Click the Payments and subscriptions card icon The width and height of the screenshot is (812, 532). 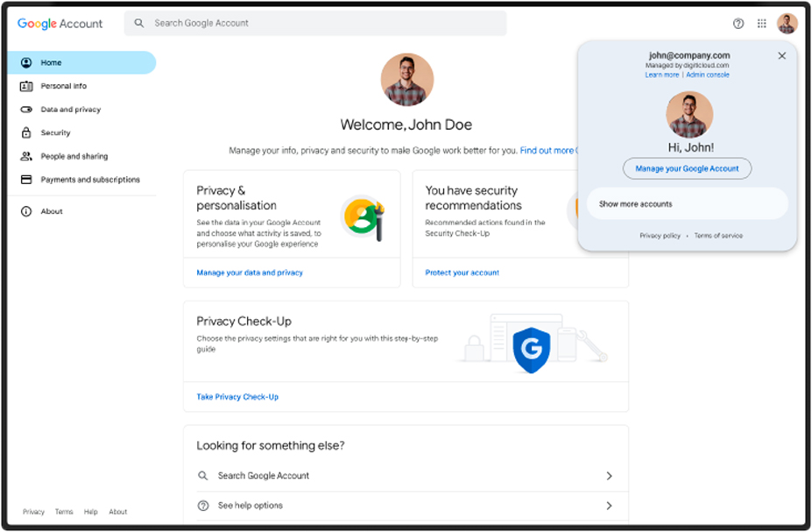pyautogui.click(x=26, y=180)
